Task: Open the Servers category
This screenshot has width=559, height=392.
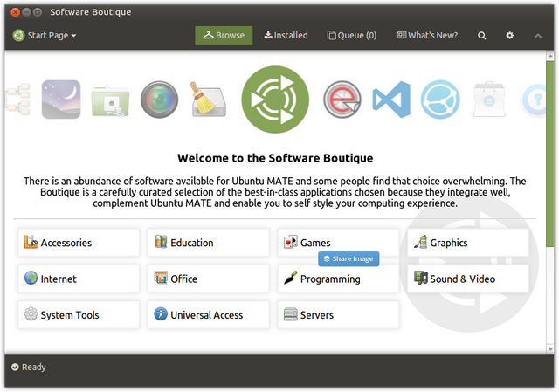Action: pos(338,314)
